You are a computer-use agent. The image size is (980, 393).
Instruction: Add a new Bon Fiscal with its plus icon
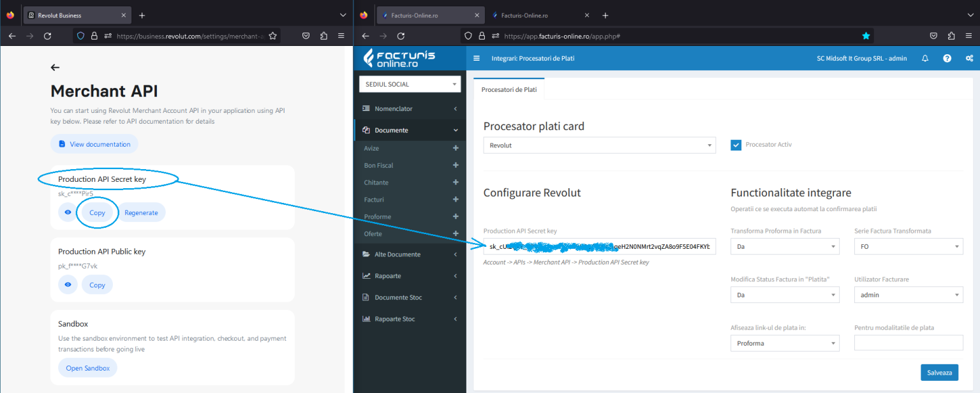click(456, 166)
